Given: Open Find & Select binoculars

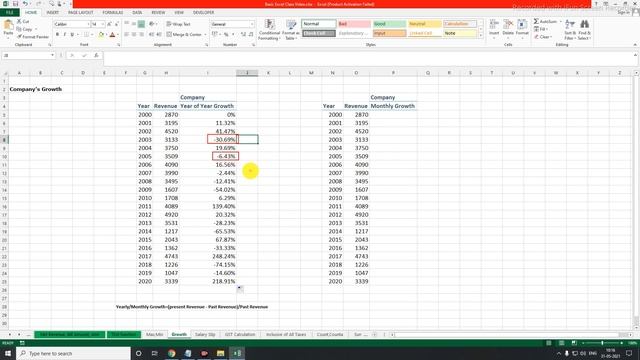Looking at the screenshot, I should point(584,29).
